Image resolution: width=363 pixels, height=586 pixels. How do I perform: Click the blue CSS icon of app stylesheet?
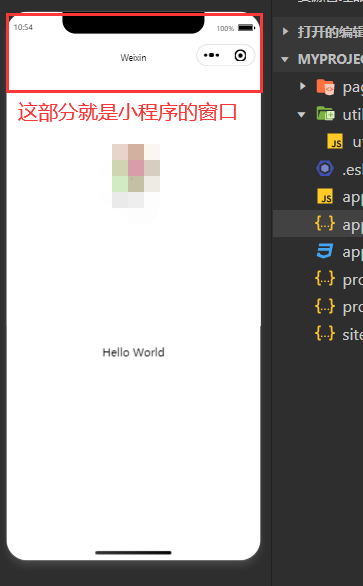coord(325,251)
